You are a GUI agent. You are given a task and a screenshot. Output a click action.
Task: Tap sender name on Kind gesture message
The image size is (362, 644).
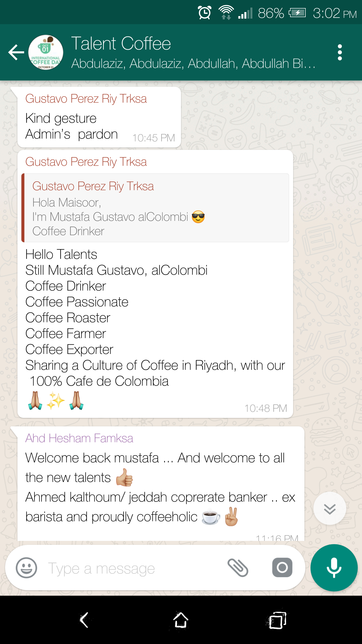click(x=86, y=99)
